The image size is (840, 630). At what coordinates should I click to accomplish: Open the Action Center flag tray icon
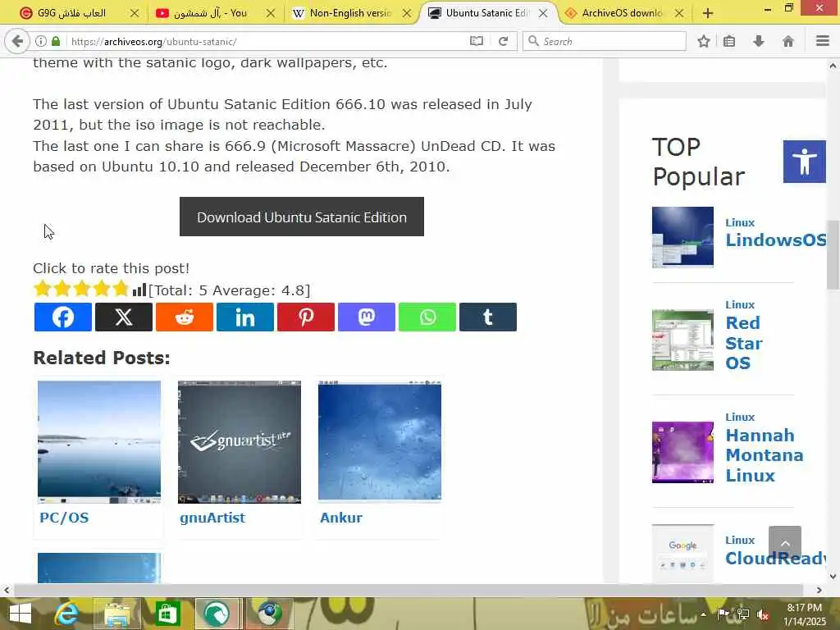point(724,615)
